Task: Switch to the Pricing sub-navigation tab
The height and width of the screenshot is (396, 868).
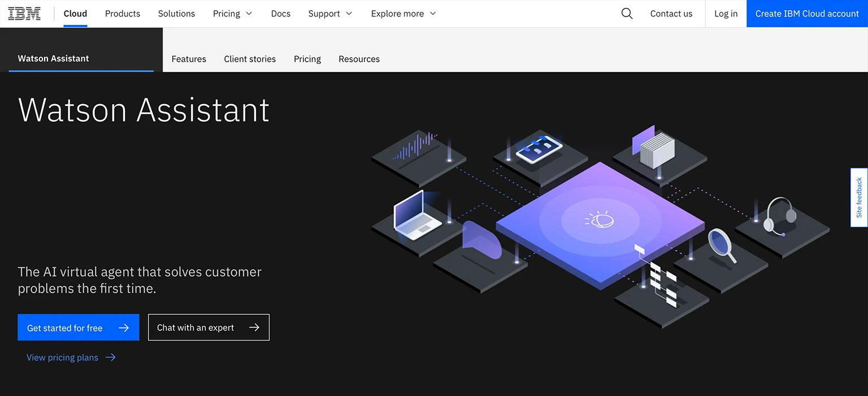Action: coord(307,59)
